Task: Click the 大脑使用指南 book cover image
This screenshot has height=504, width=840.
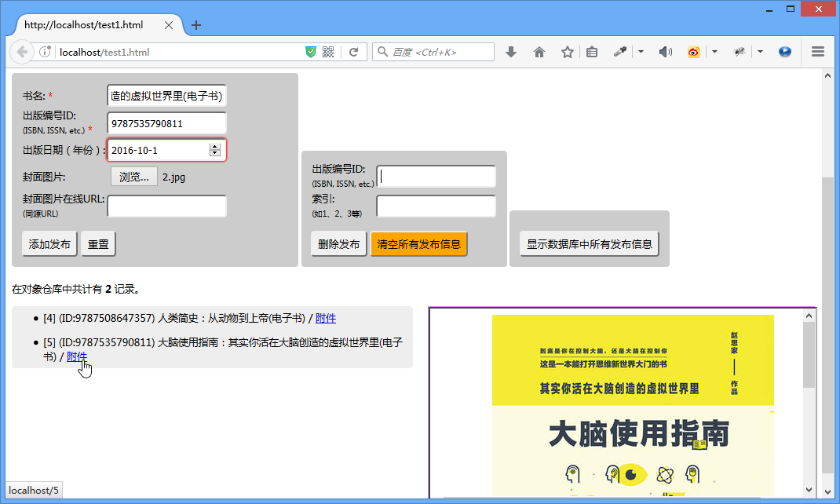Action: 633,405
